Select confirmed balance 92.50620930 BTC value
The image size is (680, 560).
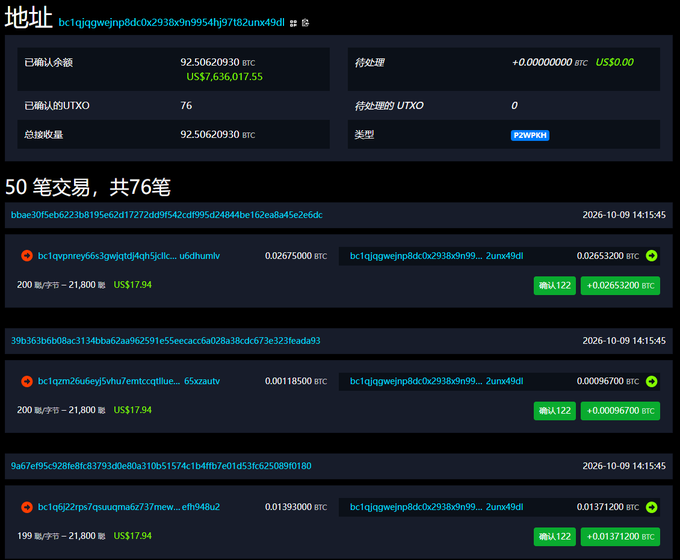pos(218,62)
